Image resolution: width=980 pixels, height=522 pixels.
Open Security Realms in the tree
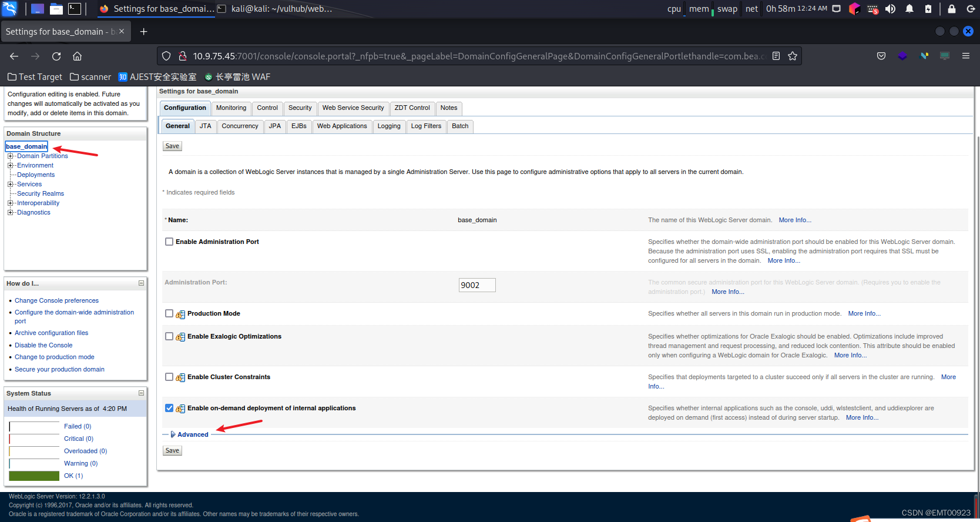pos(41,193)
